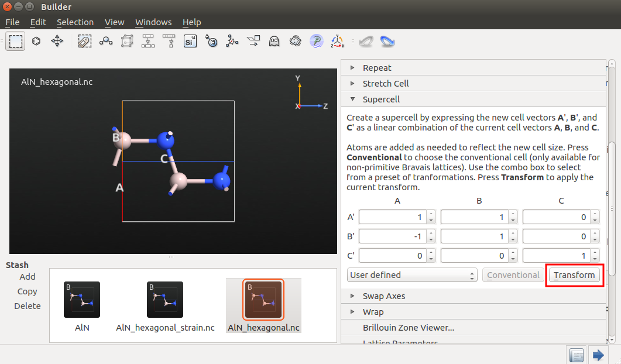Click the A' row A column field
This screenshot has width=621, height=364.
(393, 217)
